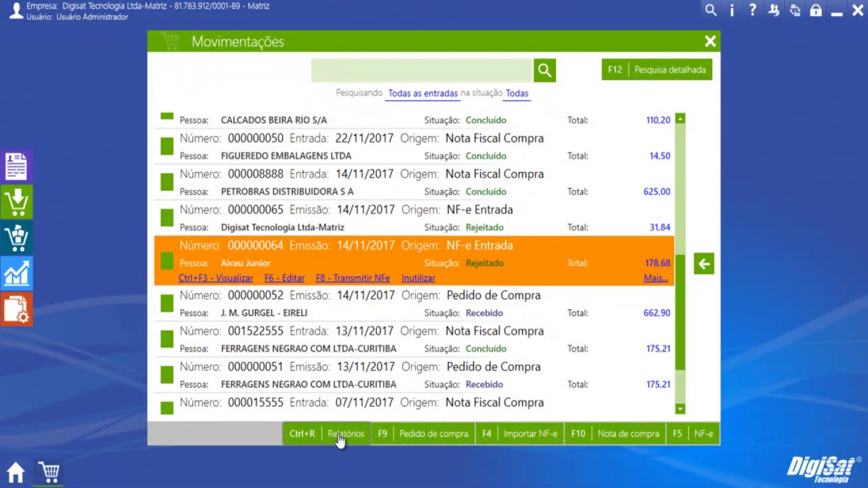Open the cadastros document sidebar icon

click(16, 167)
